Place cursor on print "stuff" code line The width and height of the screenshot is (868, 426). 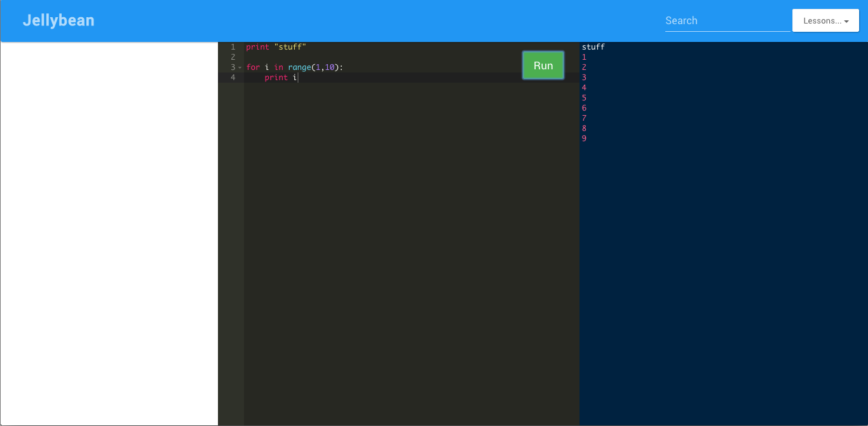pyautogui.click(x=276, y=47)
